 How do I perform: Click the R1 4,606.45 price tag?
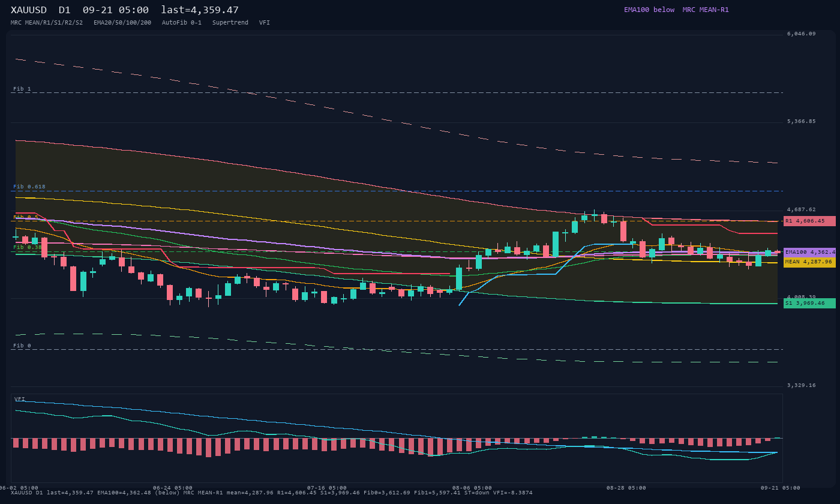coord(809,221)
